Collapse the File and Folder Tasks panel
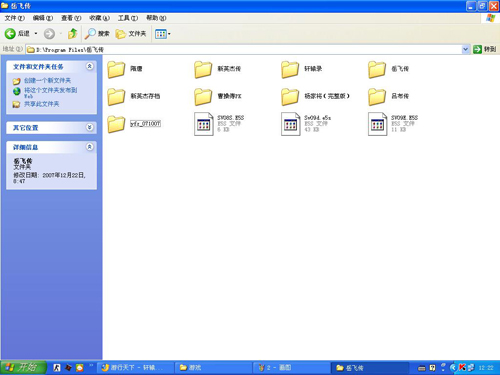The height and width of the screenshot is (375, 500). coord(89,66)
